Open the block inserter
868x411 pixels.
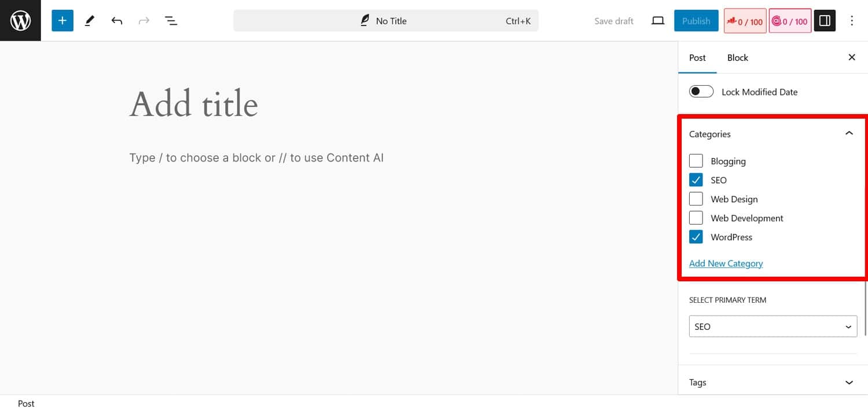62,20
